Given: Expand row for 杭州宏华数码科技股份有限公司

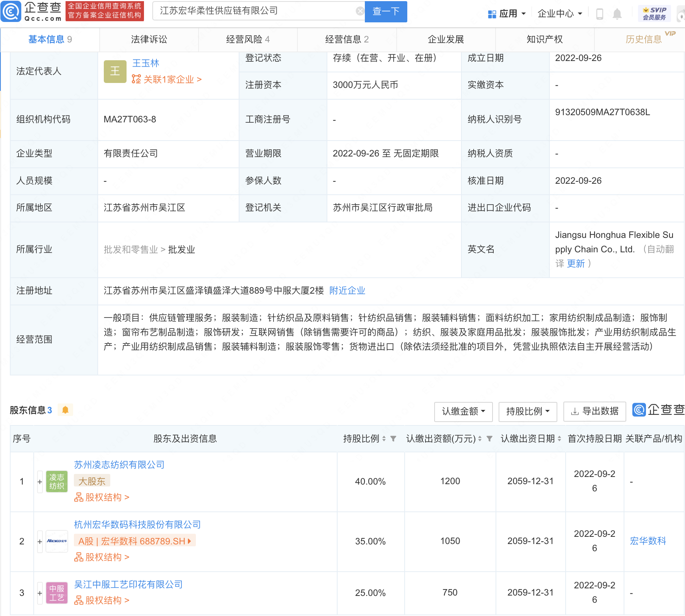Looking at the screenshot, I should tap(40, 542).
